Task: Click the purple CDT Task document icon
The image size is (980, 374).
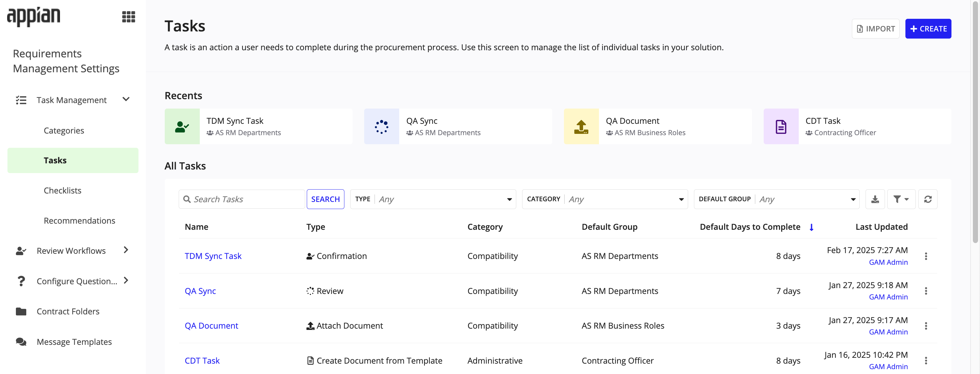Action: [x=781, y=127]
